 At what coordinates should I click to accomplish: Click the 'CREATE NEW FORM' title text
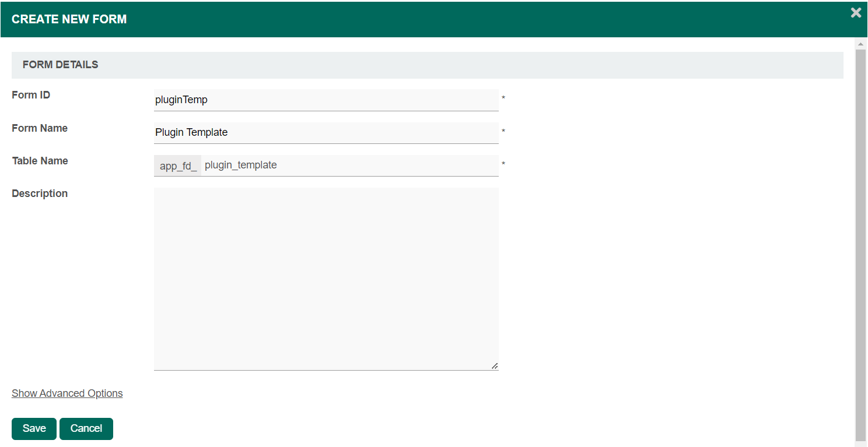click(69, 19)
